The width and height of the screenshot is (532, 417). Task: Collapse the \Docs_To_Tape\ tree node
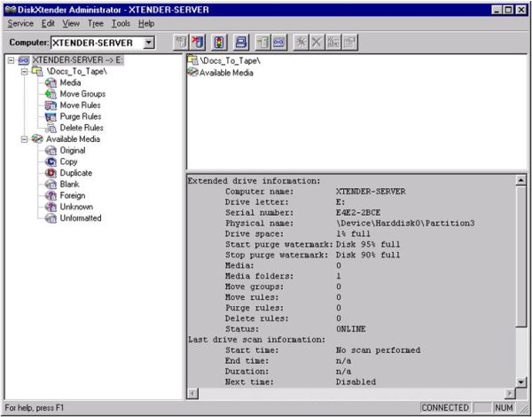[x=24, y=72]
